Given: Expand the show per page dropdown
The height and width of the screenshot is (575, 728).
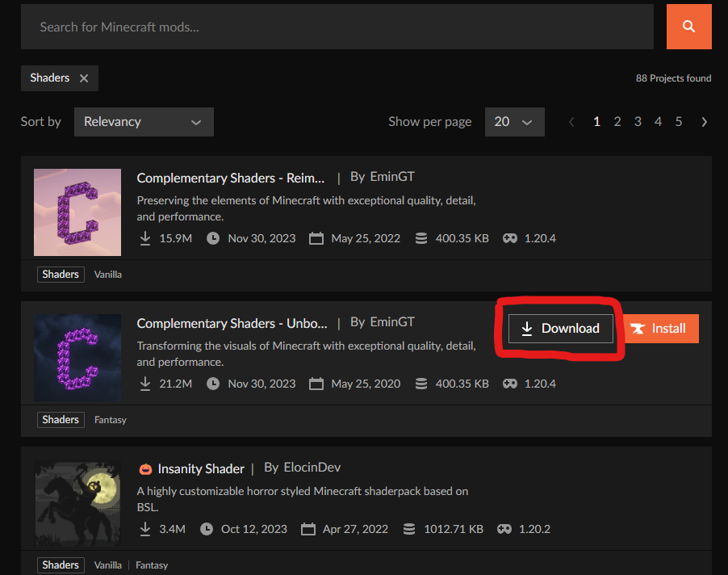Looking at the screenshot, I should [x=514, y=122].
